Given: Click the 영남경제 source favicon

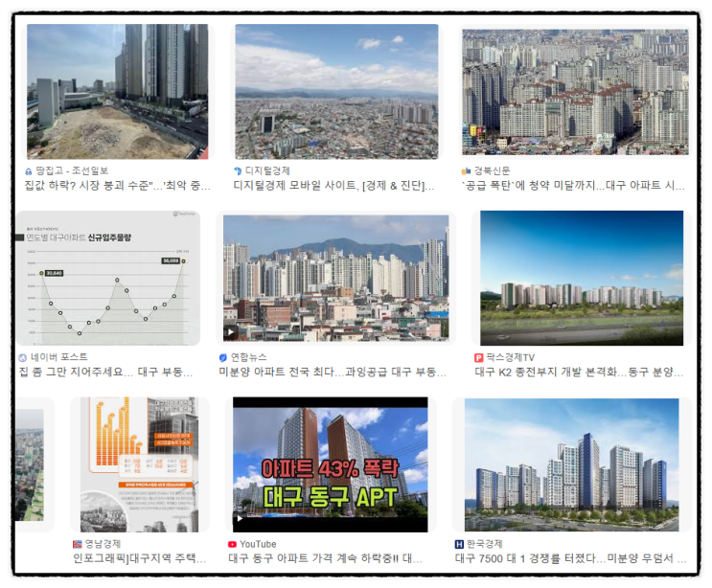Looking at the screenshot, I should coord(78,544).
